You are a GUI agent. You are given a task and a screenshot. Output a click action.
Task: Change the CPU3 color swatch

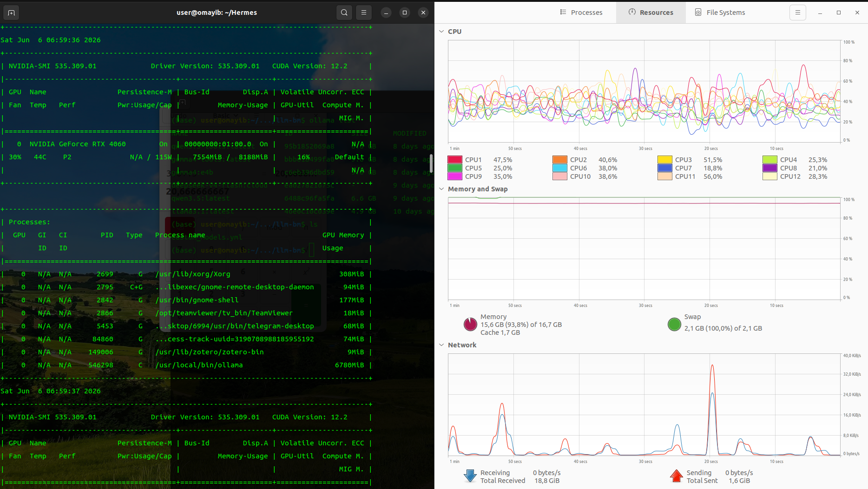665,160
